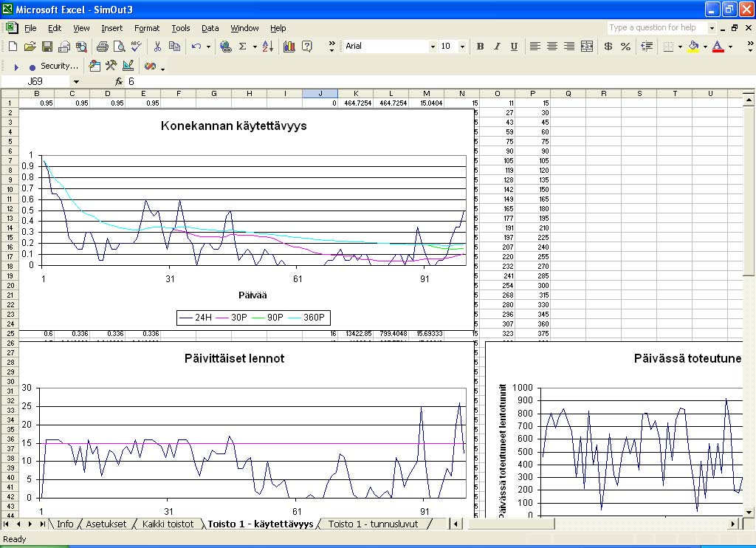Cut the selection with the scissors icon
Viewport: 756px width, 548px height.
coord(157,47)
